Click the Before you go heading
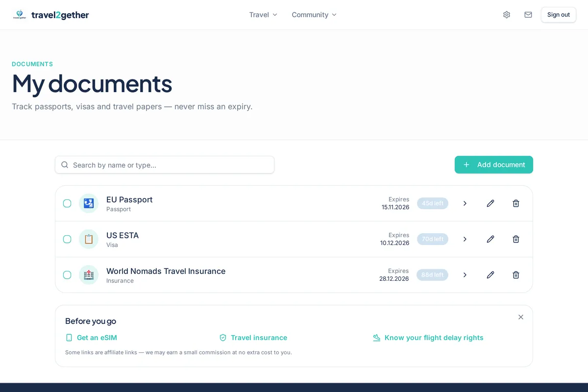 coord(91,321)
